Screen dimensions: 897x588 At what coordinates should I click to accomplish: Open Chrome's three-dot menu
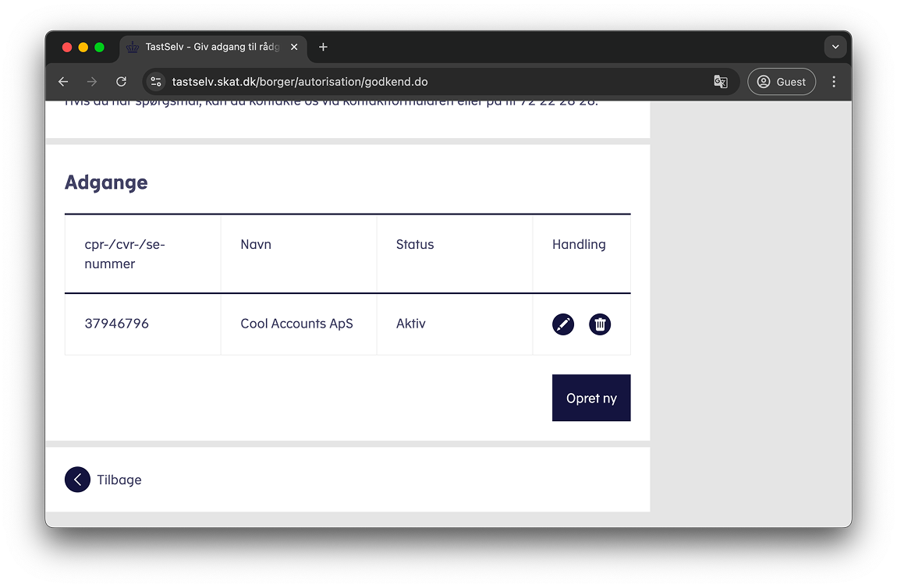point(834,82)
